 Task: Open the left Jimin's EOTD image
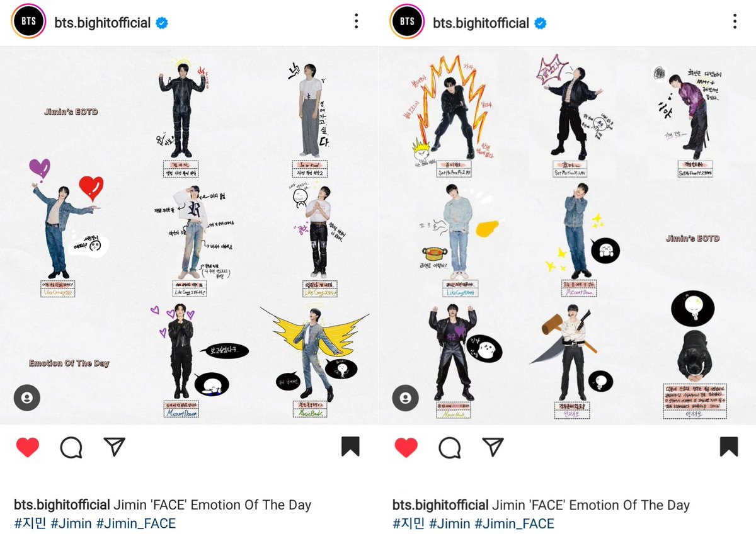(x=189, y=235)
